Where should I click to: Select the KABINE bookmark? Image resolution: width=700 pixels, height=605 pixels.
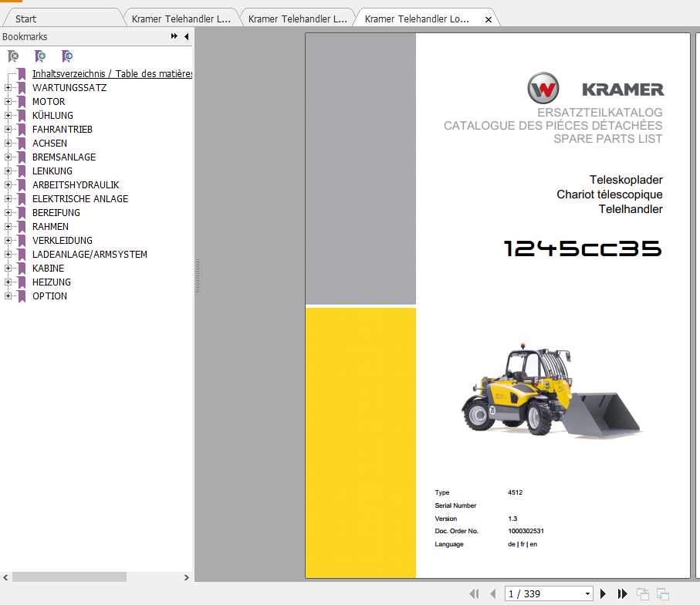(x=48, y=268)
